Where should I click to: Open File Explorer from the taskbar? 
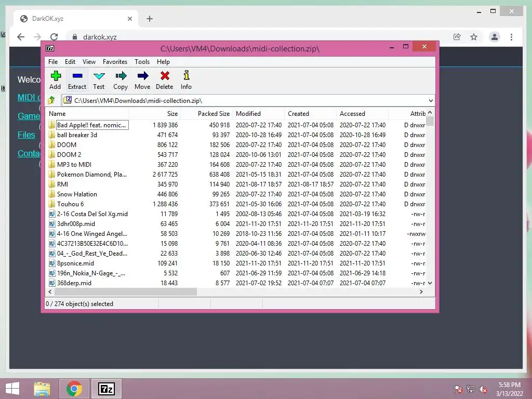coord(42,389)
